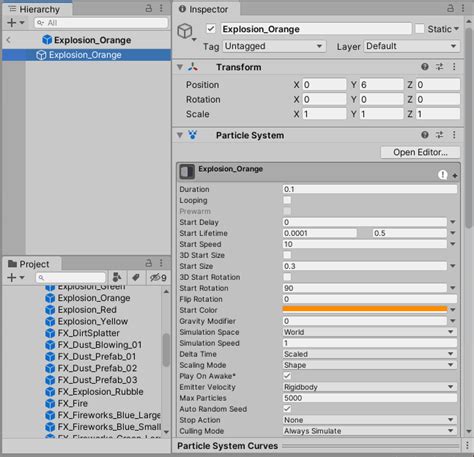Click the orange Start Color swatch

click(365, 310)
